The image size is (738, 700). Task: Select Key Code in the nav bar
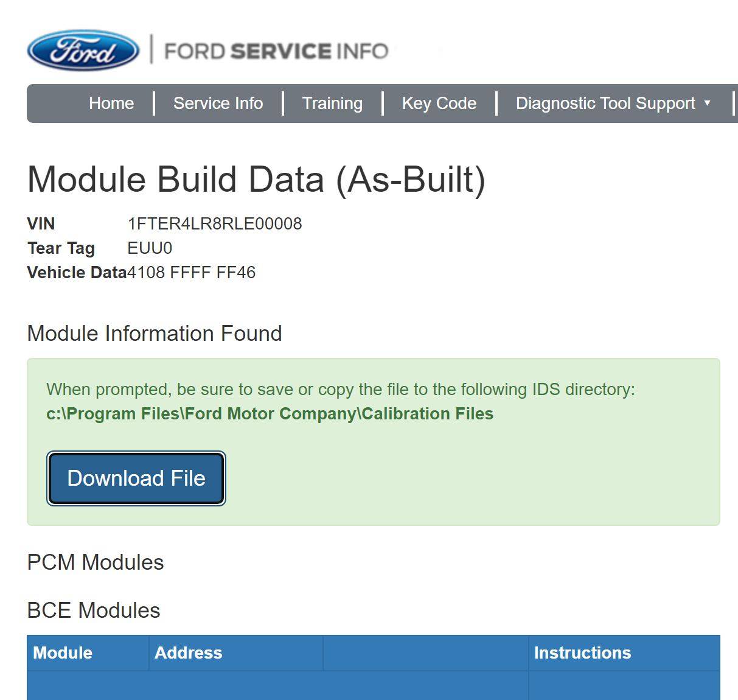click(x=439, y=103)
